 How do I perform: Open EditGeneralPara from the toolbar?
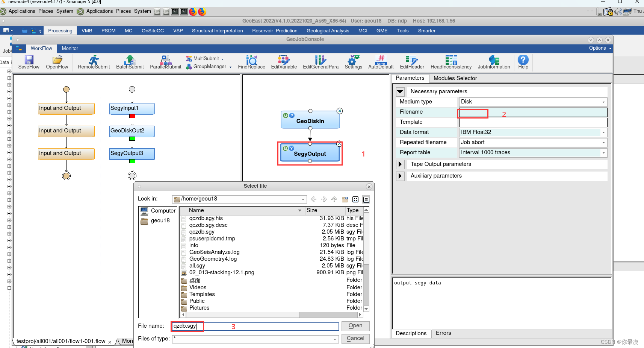click(320, 60)
